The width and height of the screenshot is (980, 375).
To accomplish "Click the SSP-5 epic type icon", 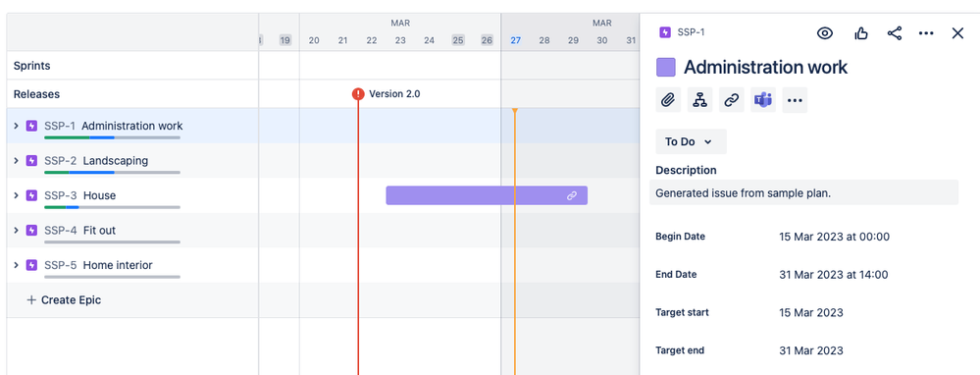I will pyautogui.click(x=31, y=265).
